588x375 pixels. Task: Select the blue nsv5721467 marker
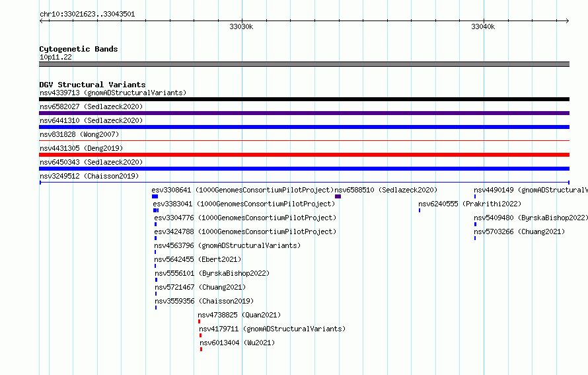coord(156,294)
